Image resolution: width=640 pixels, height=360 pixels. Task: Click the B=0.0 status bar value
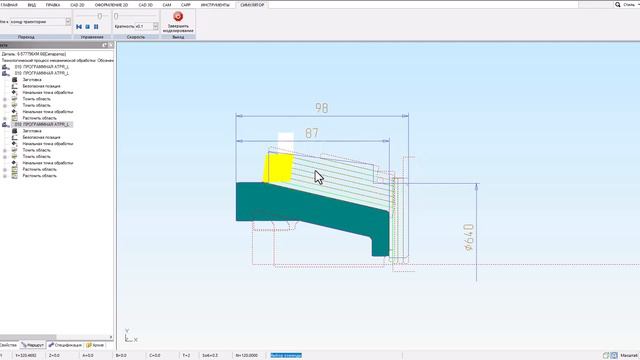[x=121, y=356]
